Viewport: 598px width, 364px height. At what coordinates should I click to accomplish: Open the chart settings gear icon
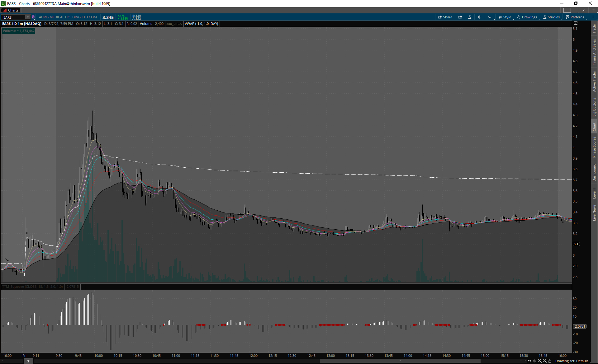(479, 17)
